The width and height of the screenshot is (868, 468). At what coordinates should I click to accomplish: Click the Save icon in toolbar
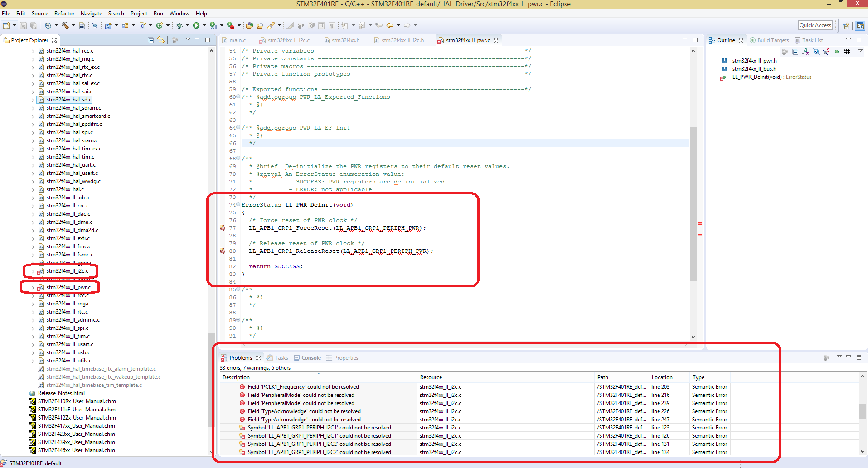(x=23, y=25)
